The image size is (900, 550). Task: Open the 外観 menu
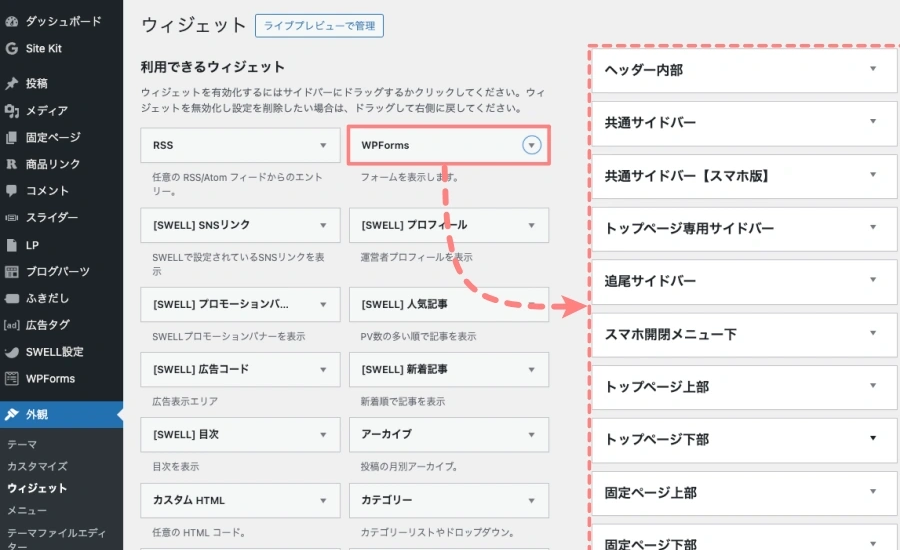point(61,415)
